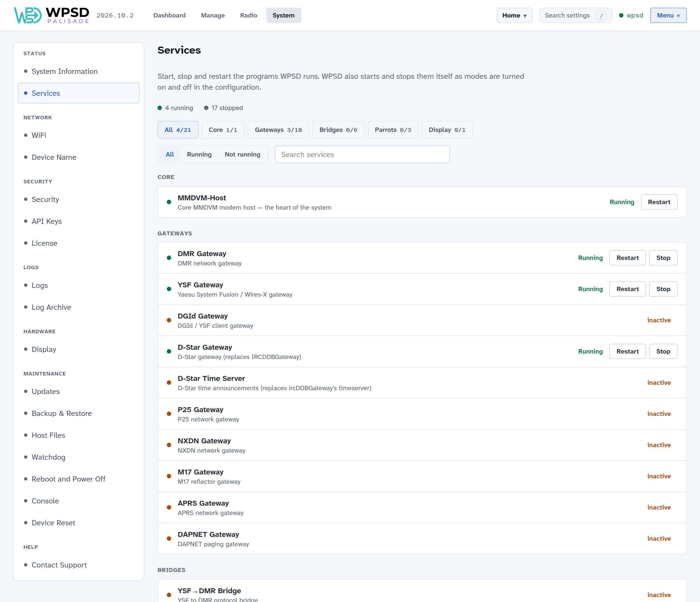This screenshot has width=700, height=602.
Task: Open the Home dropdown
Action: pos(514,15)
